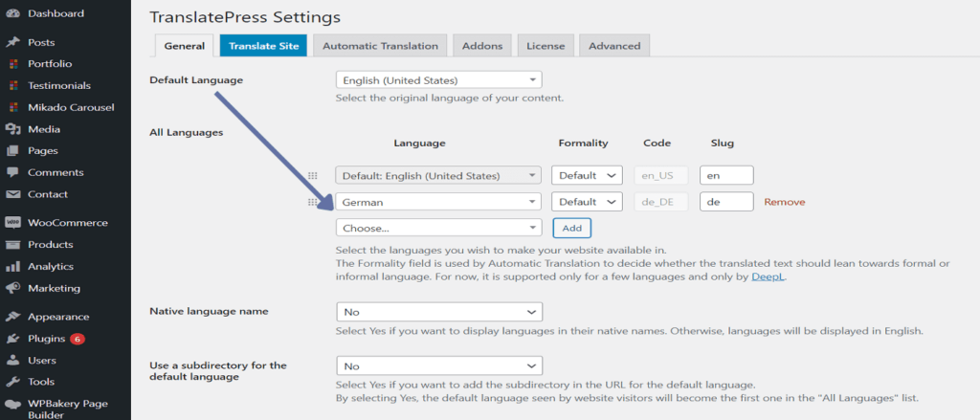The image size is (980, 420).
Task: Click the Tools wrench icon
Action: point(12,382)
